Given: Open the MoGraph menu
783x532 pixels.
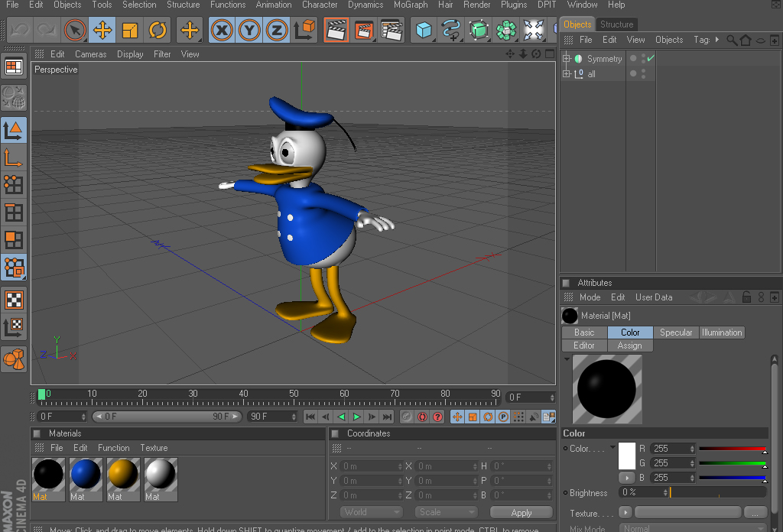Looking at the screenshot, I should 411,5.
